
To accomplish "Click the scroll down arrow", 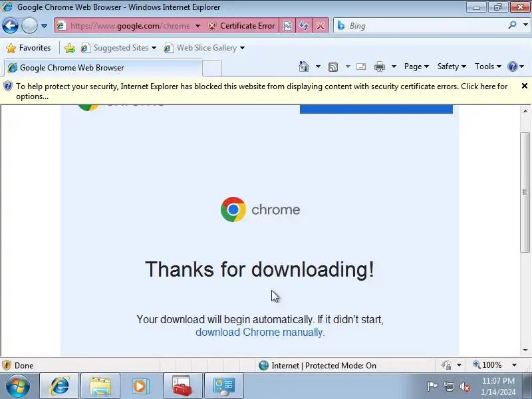I will tap(525, 350).
